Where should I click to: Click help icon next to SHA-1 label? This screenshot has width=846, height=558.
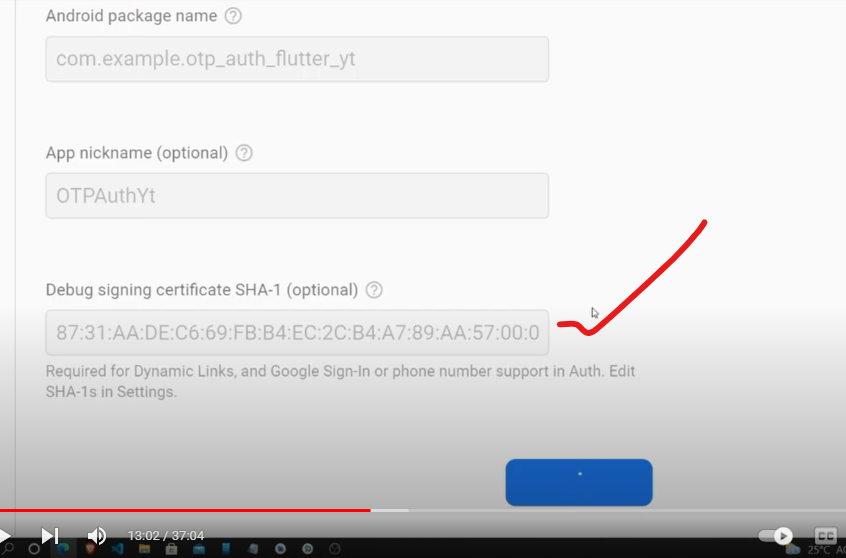pos(374,290)
